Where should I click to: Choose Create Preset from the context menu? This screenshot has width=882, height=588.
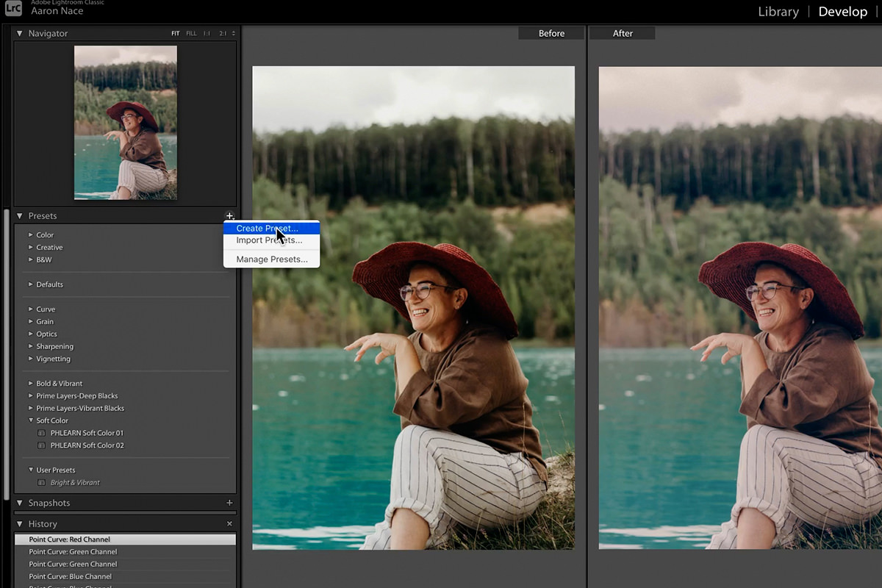(266, 228)
